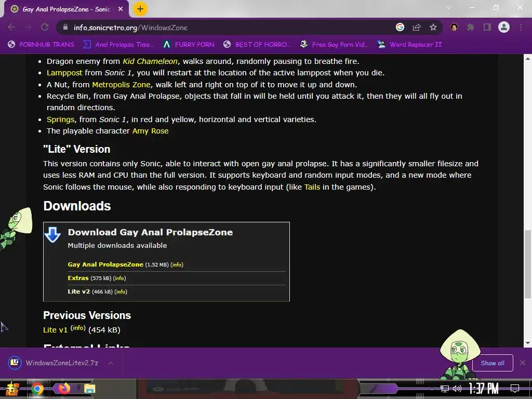
Task: Open the FURRY PORN bookmark
Action: click(189, 45)
